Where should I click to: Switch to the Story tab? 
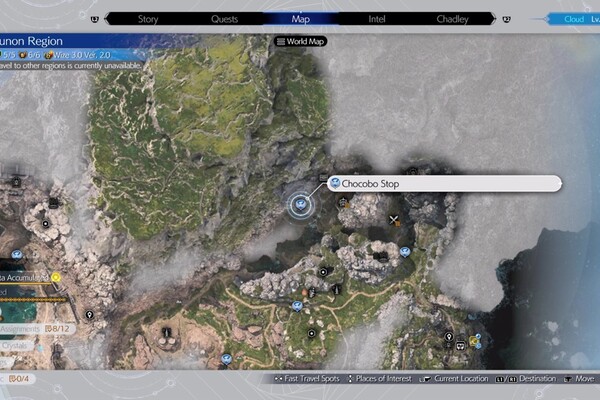point(148,19)
